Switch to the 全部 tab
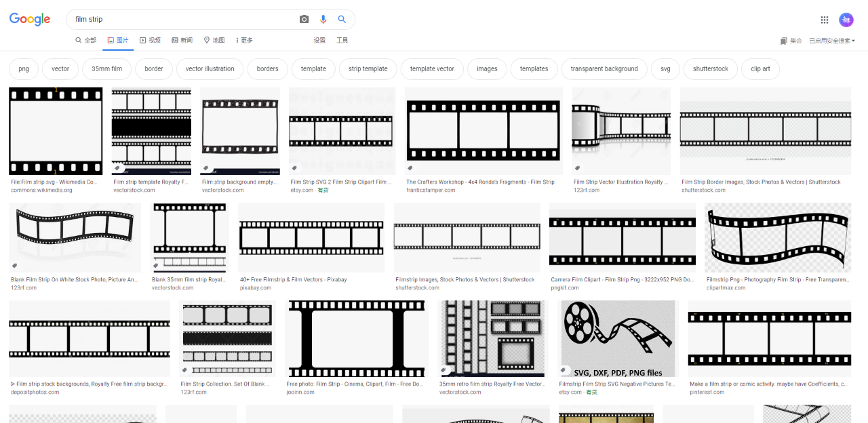 (87, 40)
